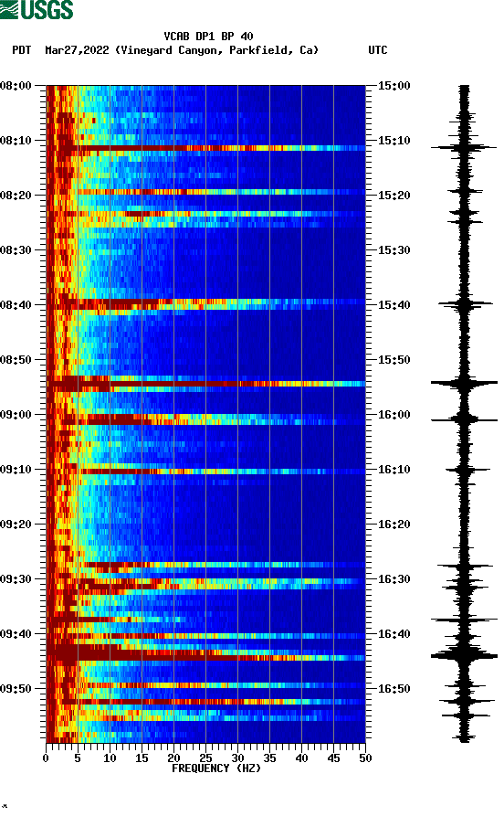Screen dimensions: 504x816
Task: Click the 15:10 UTC time label
Action: (x=394, y=141)
